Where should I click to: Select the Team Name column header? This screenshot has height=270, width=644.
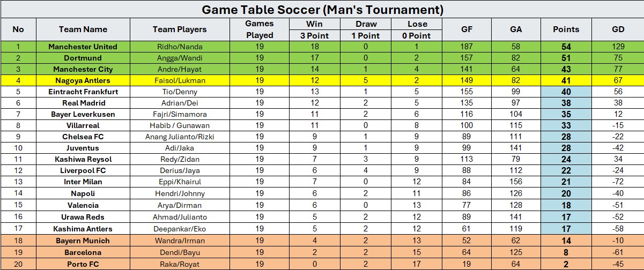point(83,29)
